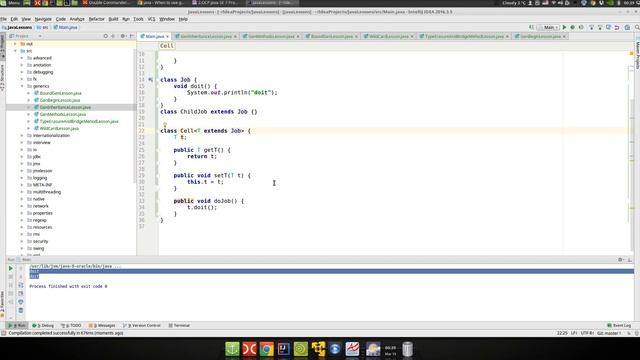Click the trash icon in Run panel
640x360 pixels.
coord(21,311)
